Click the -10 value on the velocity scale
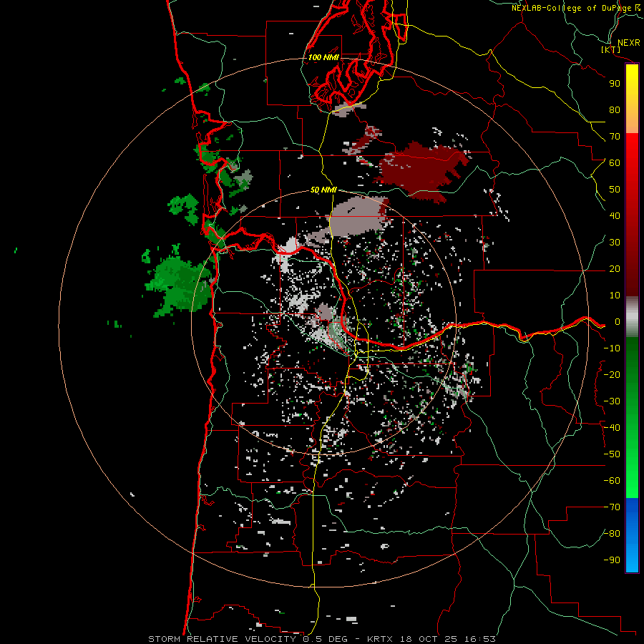The image size is (644, 644). (x=612, y=348)
